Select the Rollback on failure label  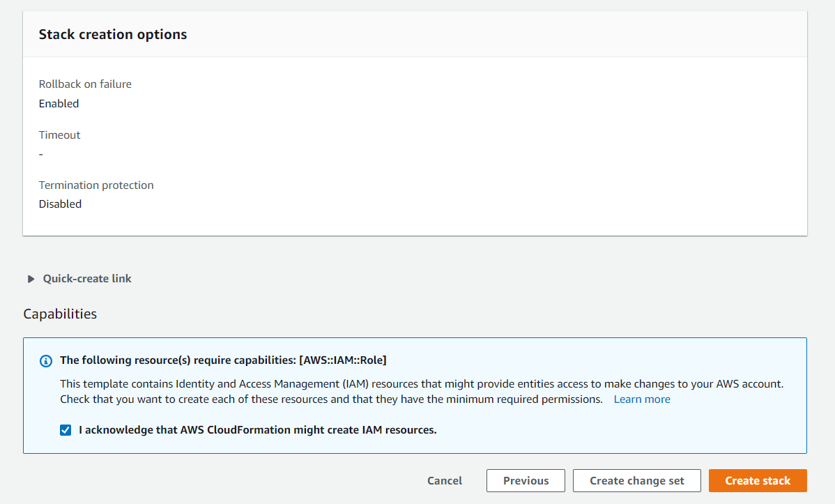tap(85, 84)
